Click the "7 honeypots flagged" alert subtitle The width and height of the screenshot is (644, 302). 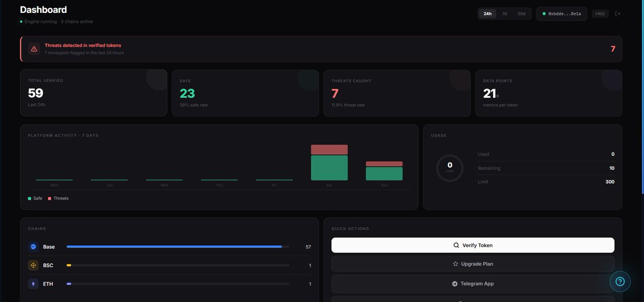pyautogui.click(x=84, y=53)
